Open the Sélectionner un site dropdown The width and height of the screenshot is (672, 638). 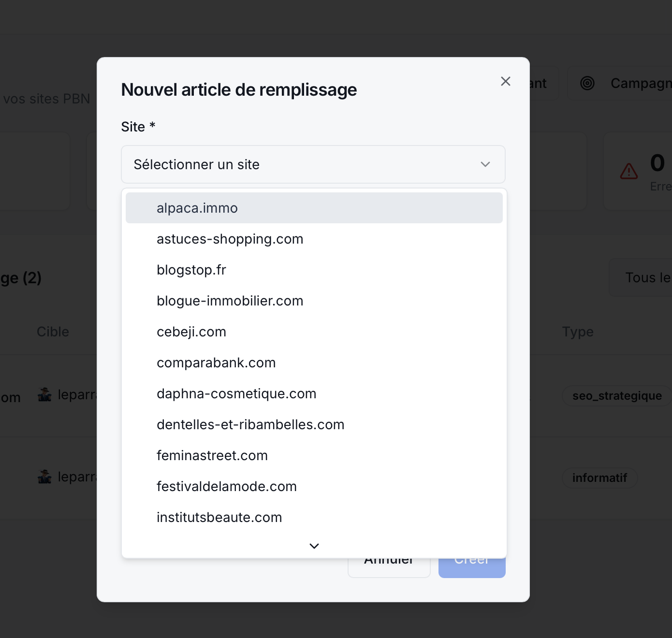coord(313,164)
